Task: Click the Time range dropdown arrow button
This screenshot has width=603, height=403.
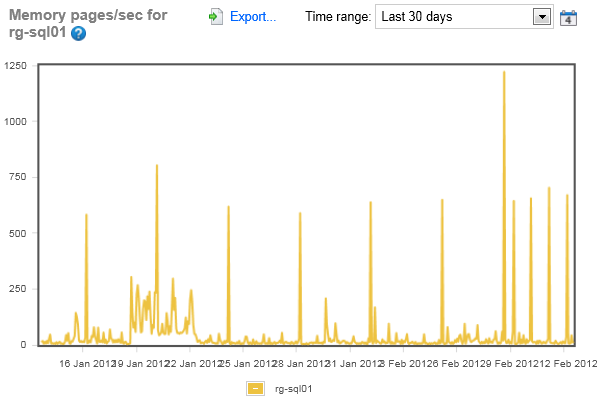Action: [542, 17]
